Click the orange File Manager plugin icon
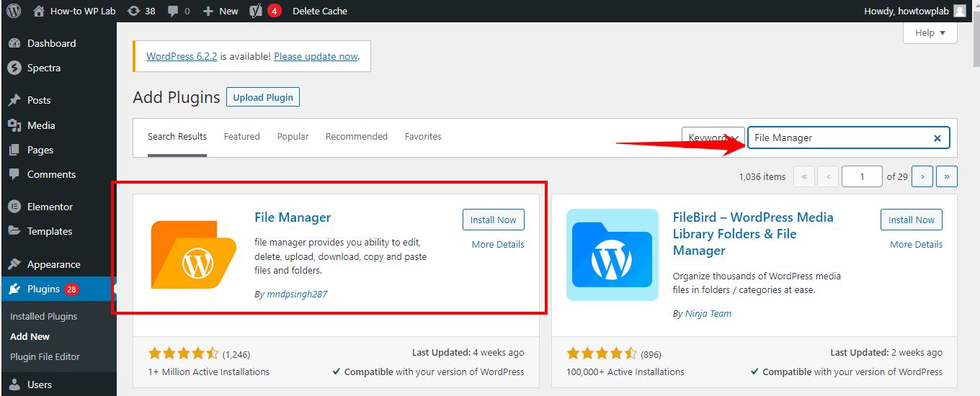Screen dimensions: 980x396 pos(194,255)
